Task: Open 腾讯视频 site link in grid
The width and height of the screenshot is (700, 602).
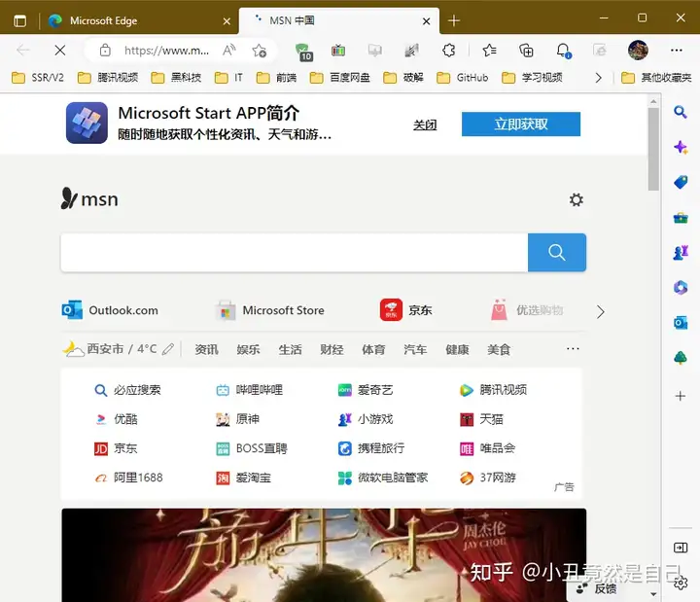Action: (493, 390)
